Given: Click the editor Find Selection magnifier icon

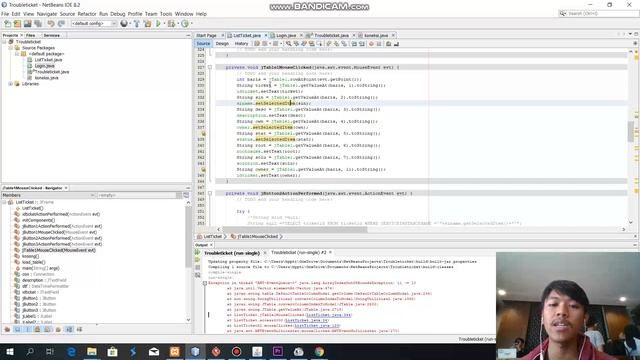Looking at the screenshot, I should click(289, 44).
